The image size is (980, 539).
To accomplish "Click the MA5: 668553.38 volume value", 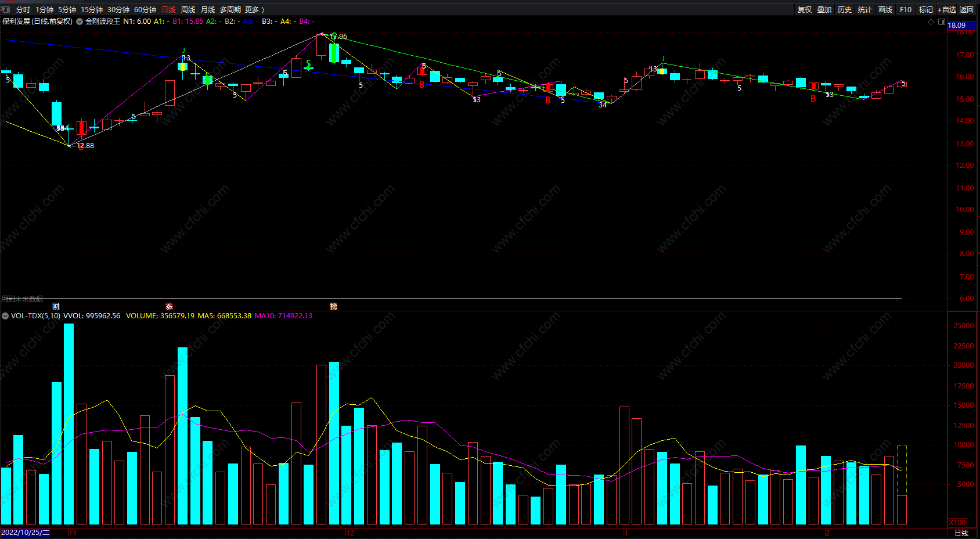I will coord(225,316).
